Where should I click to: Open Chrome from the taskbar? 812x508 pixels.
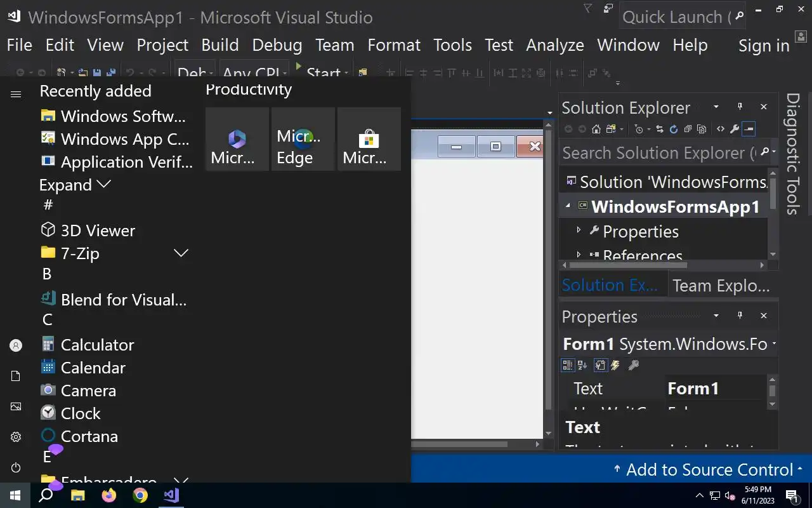[x=140, y=495]
